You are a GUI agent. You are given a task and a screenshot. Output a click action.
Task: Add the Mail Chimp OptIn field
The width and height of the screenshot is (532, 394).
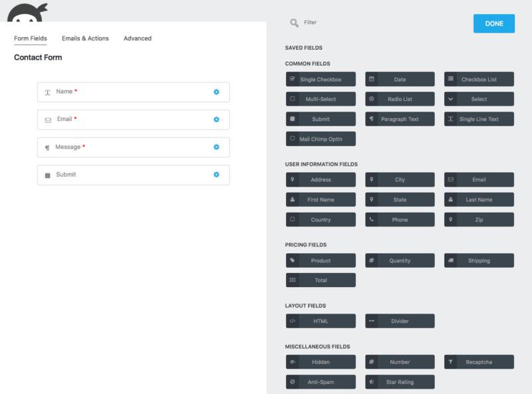[x=321, y=138]
